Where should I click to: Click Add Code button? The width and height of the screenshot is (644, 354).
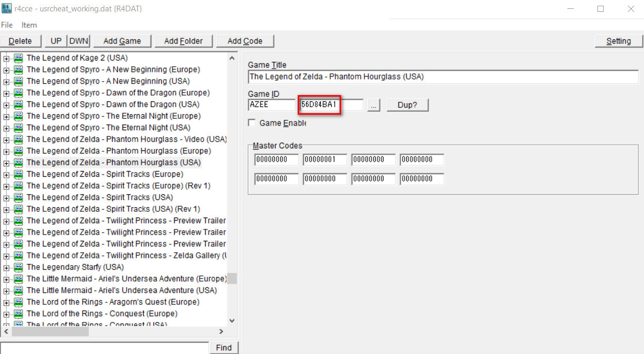pos(245,41)
